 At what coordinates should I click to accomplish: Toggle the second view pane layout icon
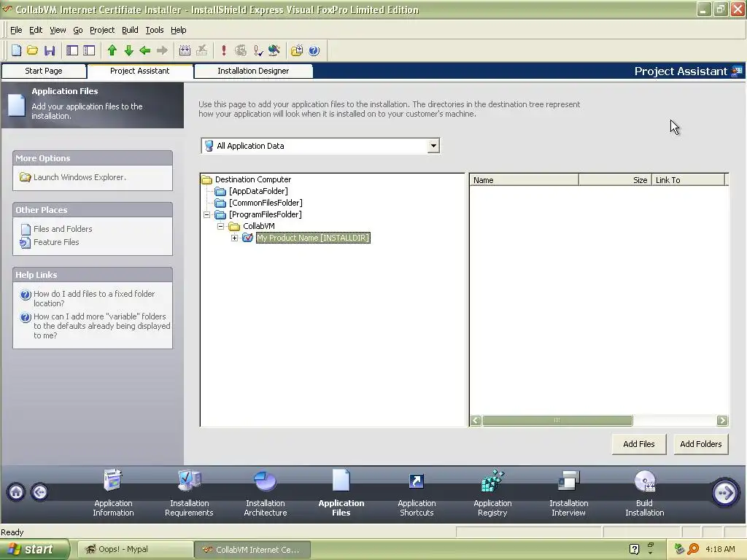89,50
